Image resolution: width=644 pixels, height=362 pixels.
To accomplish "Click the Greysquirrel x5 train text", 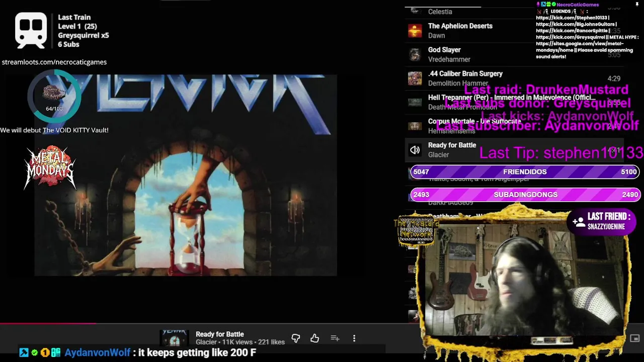I will coord(84,35).
